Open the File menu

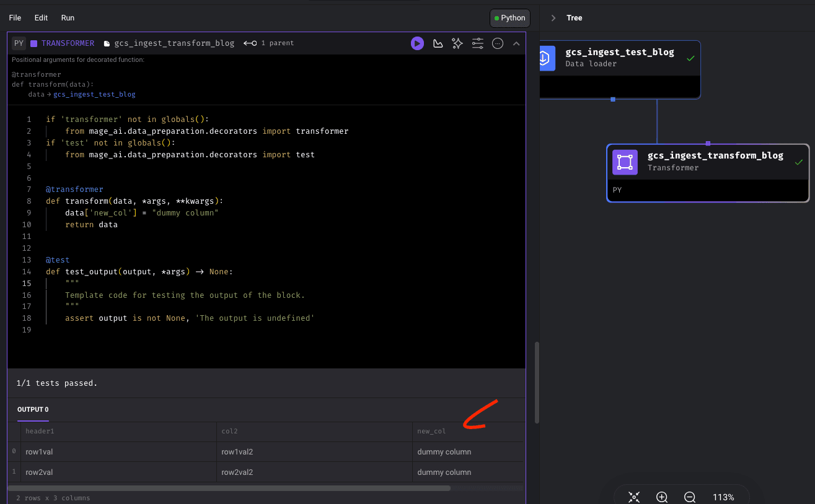click(x=15, y=18)
